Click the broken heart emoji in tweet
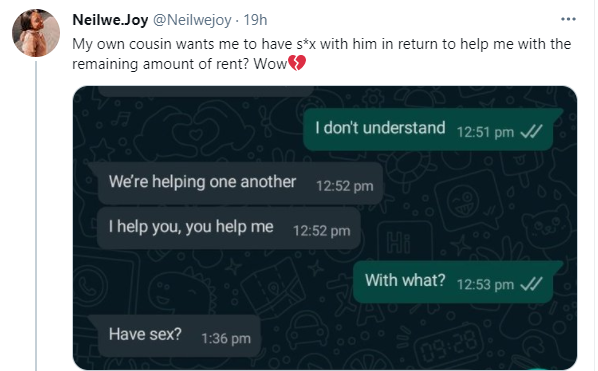This screenshot has width=598, height=371. (297, 63)
